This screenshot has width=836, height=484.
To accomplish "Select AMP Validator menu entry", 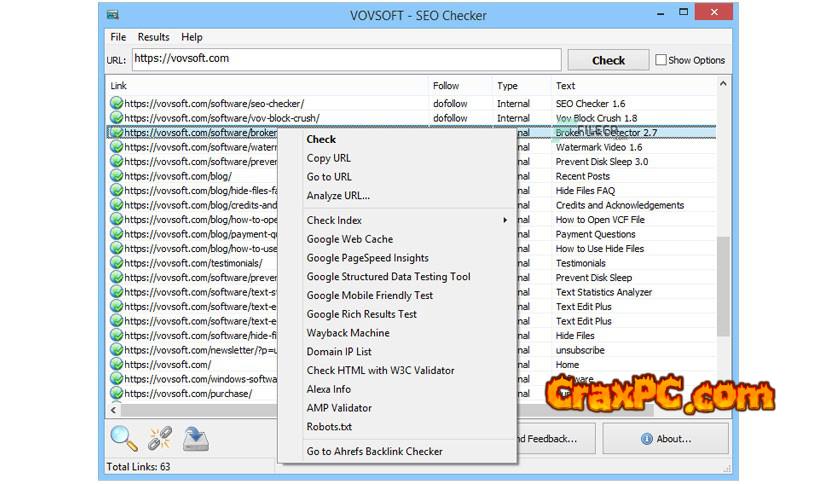I will (x=339, y=408).
